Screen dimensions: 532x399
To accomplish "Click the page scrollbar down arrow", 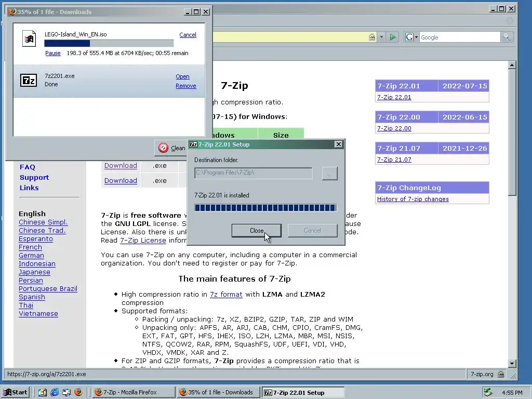I will (512, 363).
